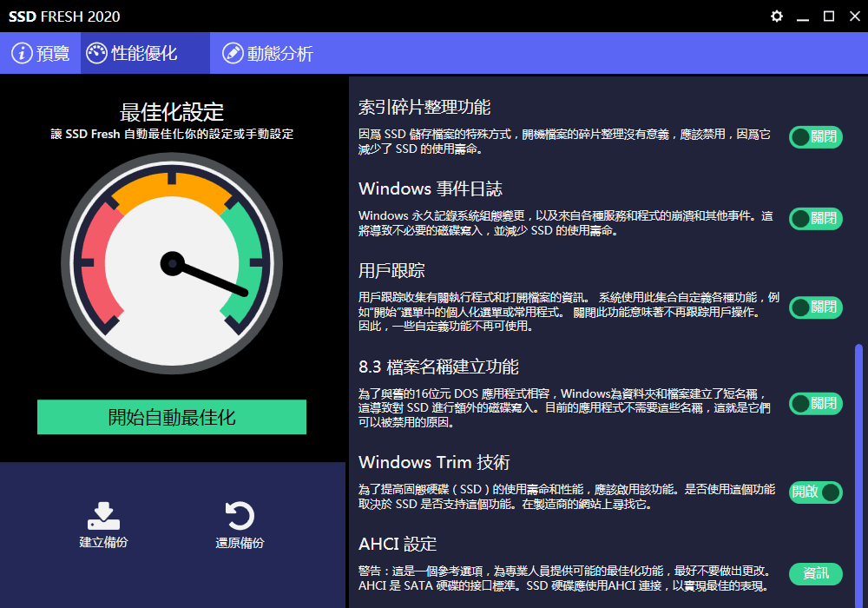
Task: Switch to the 動態分析 tab
Action: coord(267,54)
